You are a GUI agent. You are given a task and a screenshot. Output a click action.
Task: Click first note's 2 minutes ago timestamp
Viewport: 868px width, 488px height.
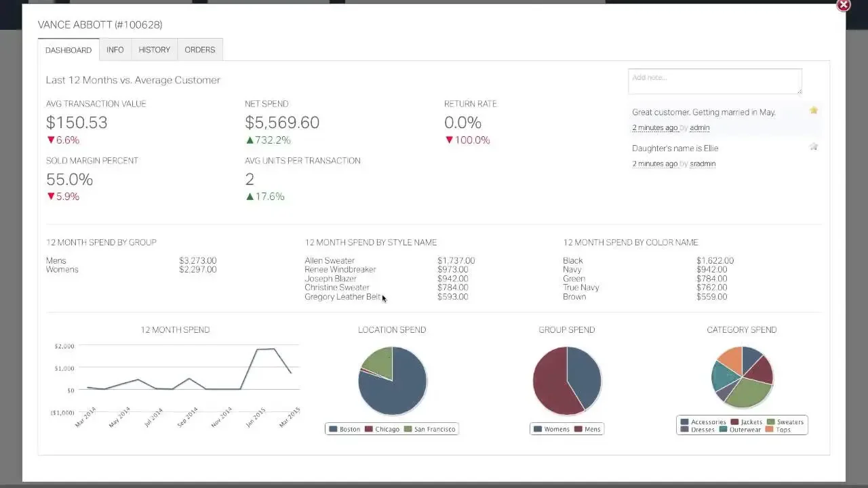tap(655, 127)
